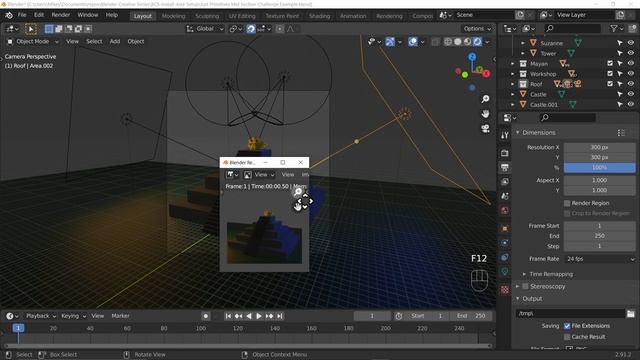Click the output path /tmp\ field

[570, 313]
